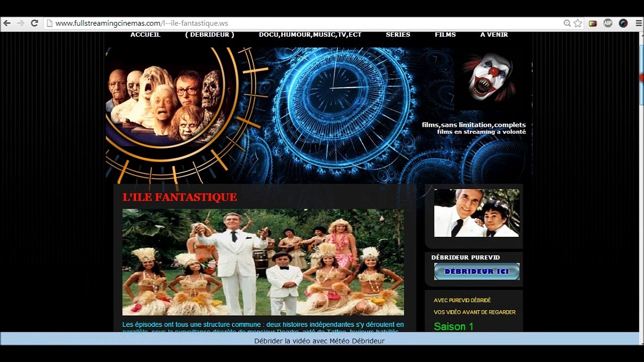Click the page info icon beside the URL
The width and height of the screenshot is (644, 362).
pyautogui.click(x=49, y=23)
